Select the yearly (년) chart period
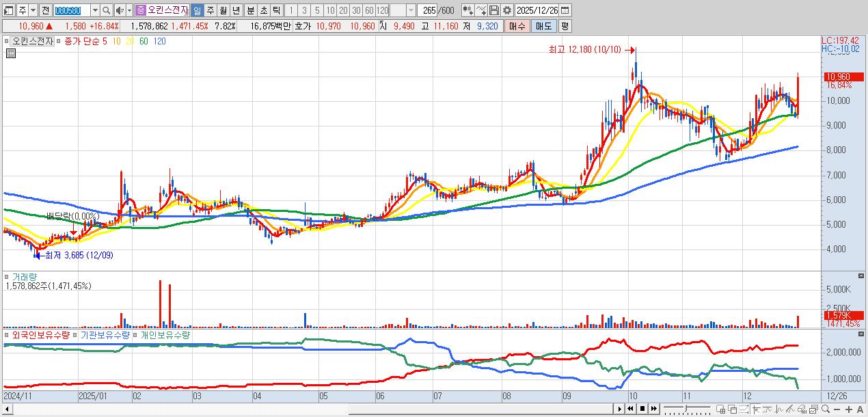 point(235,10)
